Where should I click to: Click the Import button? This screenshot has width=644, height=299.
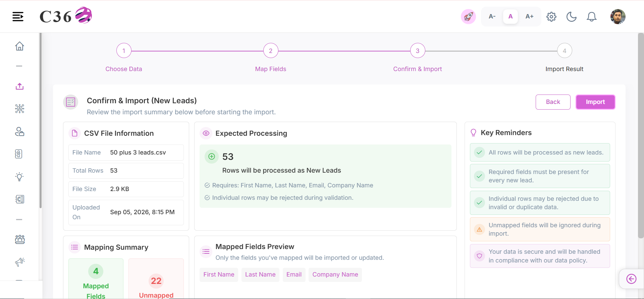coord(595,102)
